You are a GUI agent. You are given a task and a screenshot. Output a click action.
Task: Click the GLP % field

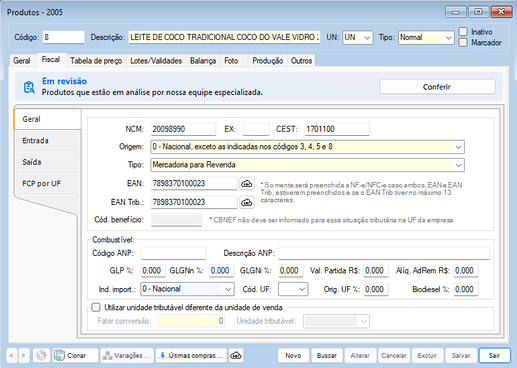[x=153, y=271]
